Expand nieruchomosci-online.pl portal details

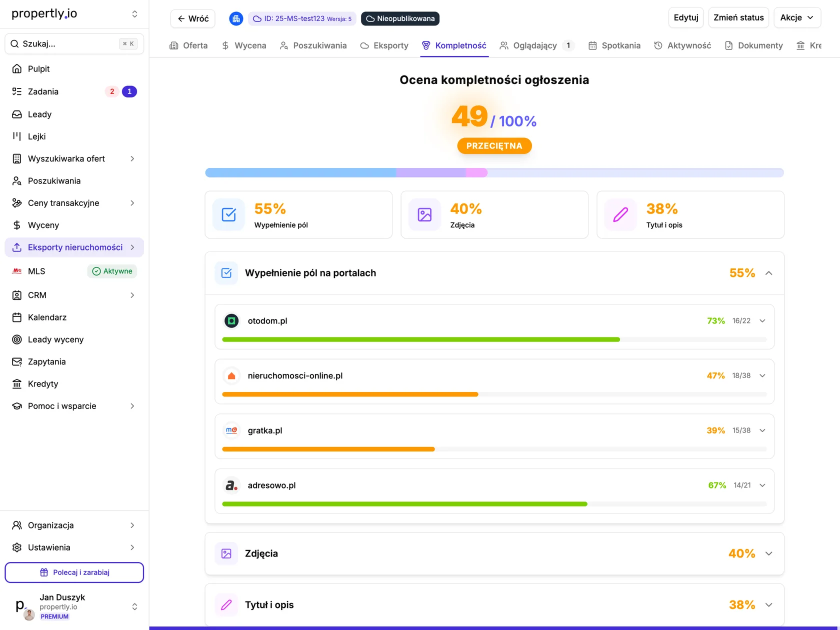(762, 375)
